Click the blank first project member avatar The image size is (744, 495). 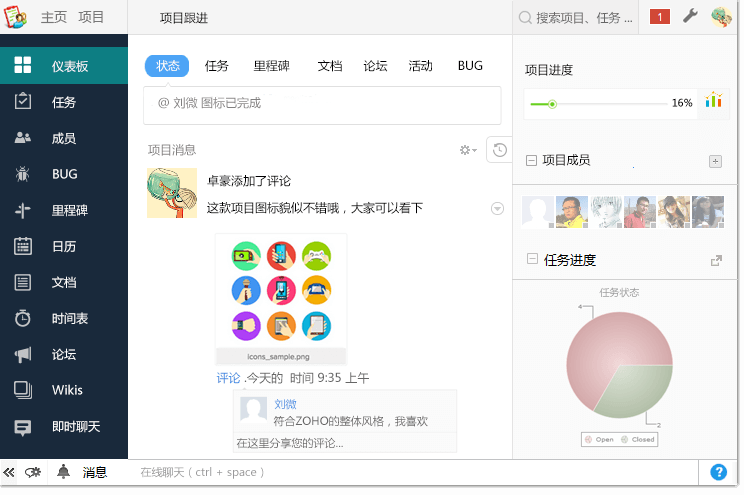pyautogui.click(x=538, y=212)
